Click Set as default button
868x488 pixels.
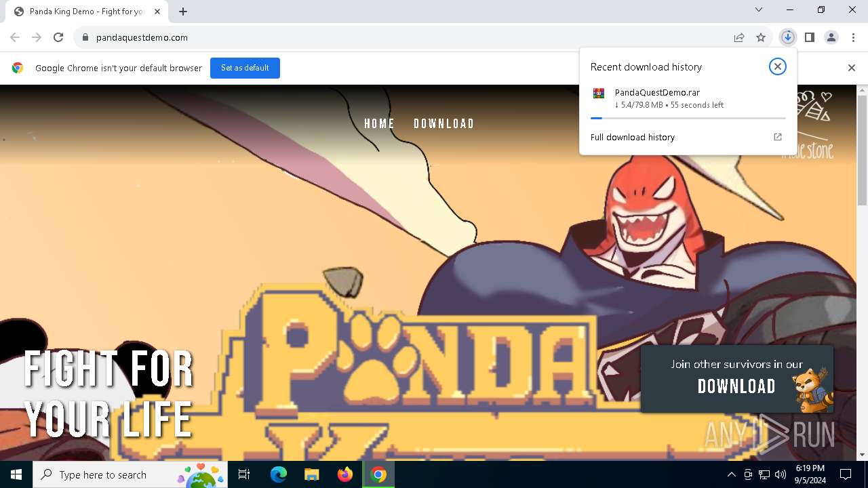pos(245,68)
